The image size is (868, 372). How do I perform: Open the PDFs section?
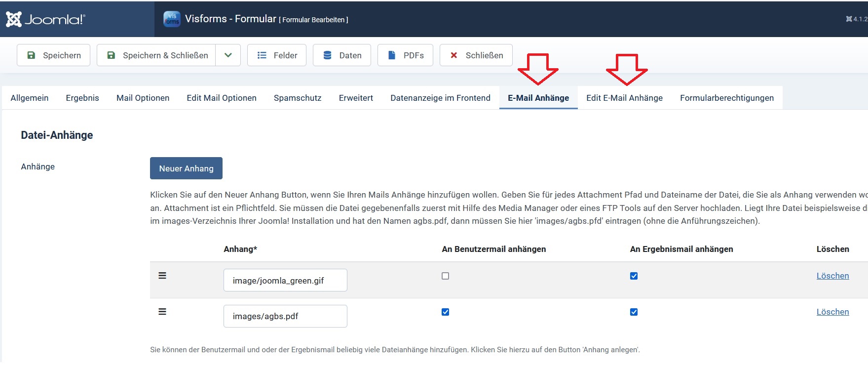[x=405, y=55]
